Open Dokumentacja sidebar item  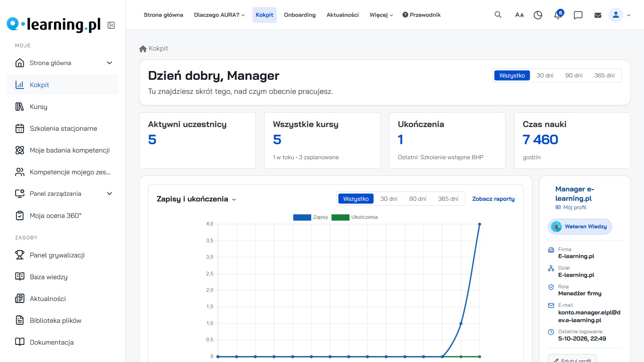click(x=63, y=342)
